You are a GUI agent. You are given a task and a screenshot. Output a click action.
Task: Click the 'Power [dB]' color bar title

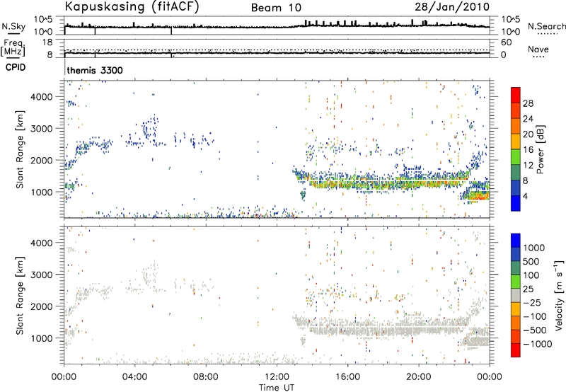point(540,149)
